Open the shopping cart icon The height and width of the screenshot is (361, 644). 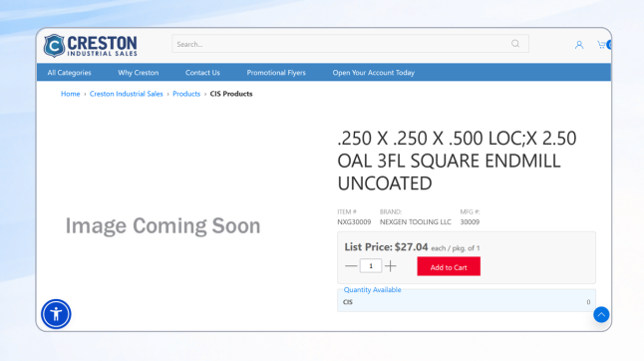point(602,45)
